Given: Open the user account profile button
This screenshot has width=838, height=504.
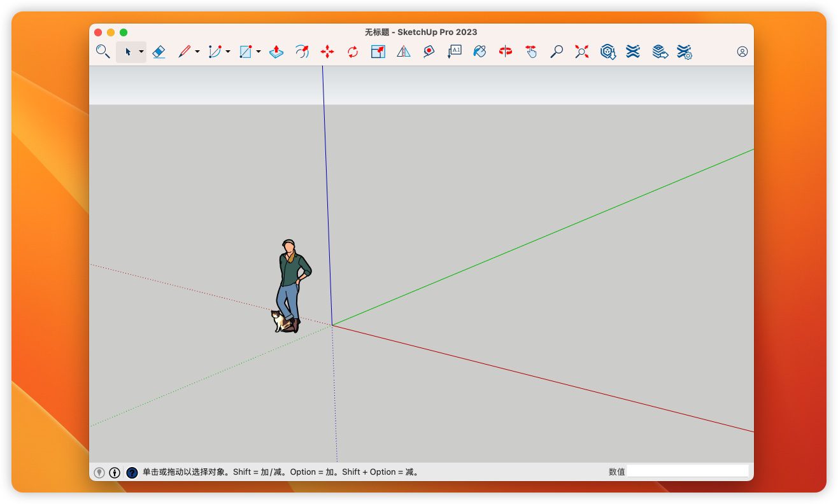Looking at the screenshot, I should tap(742, 52).
